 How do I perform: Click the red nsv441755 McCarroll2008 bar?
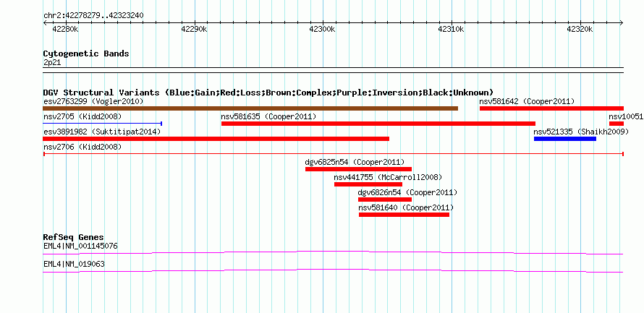tap(368, 184)
